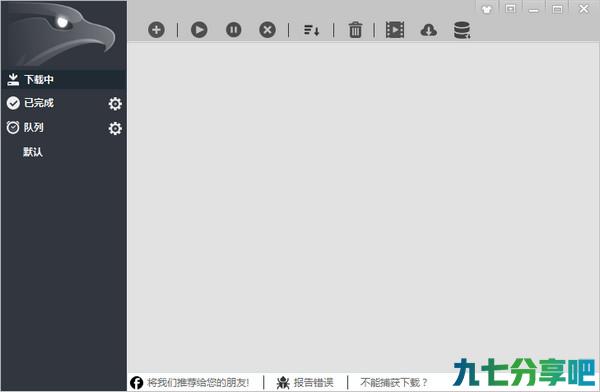The height and width of the screenshot is (392, 600).
Task: Click the bug icon in status bar
Action: pos(283,382)
